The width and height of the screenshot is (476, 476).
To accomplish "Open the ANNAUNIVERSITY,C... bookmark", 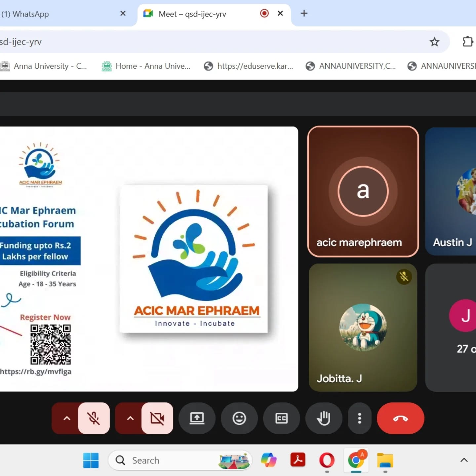I will pyautogui.click(x=351, y=66).
